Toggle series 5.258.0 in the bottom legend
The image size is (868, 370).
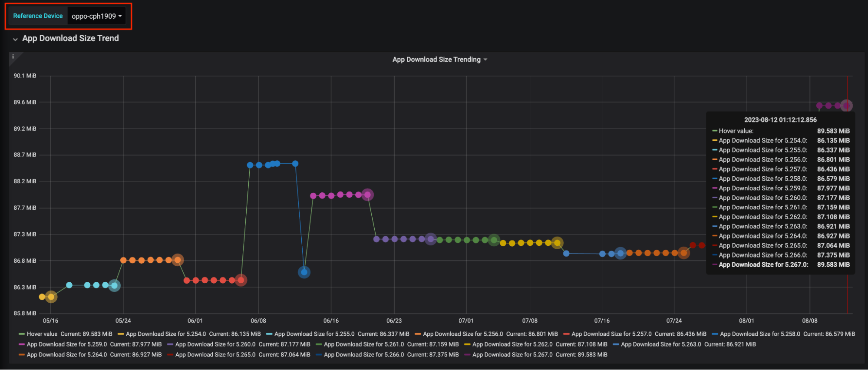pos(759,334)
